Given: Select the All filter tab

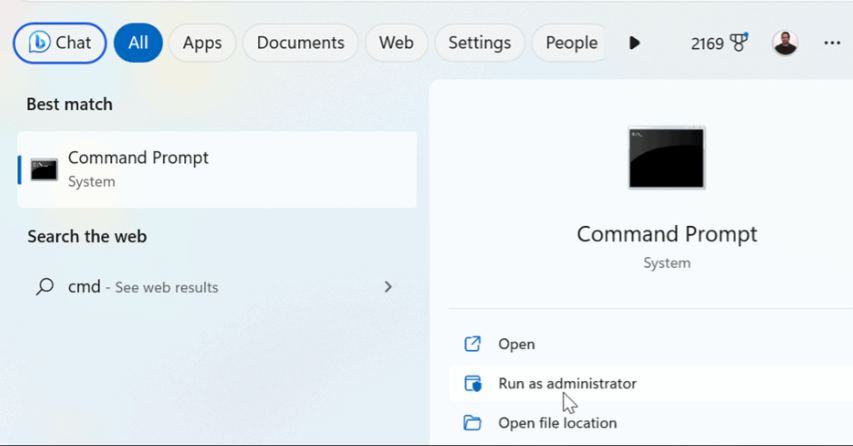Looking at the screenshot, I should 138,43.
